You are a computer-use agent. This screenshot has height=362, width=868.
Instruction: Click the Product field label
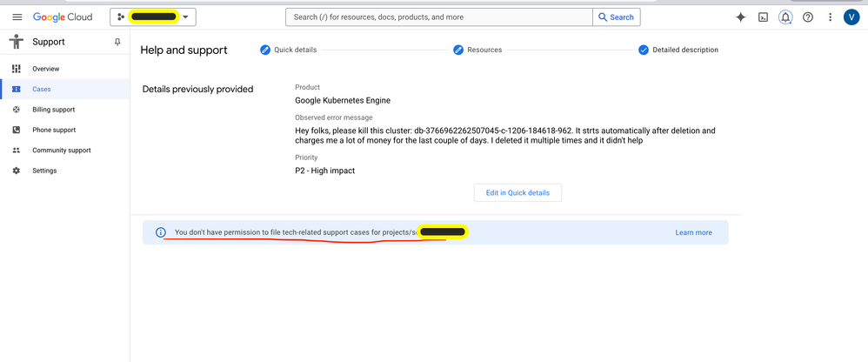point(307,87)
